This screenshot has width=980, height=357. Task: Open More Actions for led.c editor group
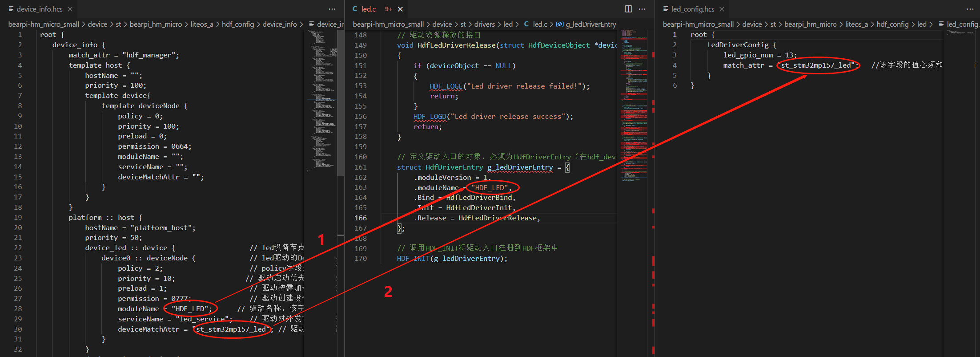642,9
